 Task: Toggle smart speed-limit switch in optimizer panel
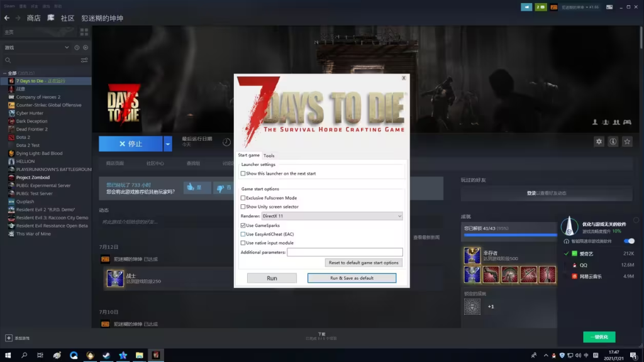pos(629,241)
